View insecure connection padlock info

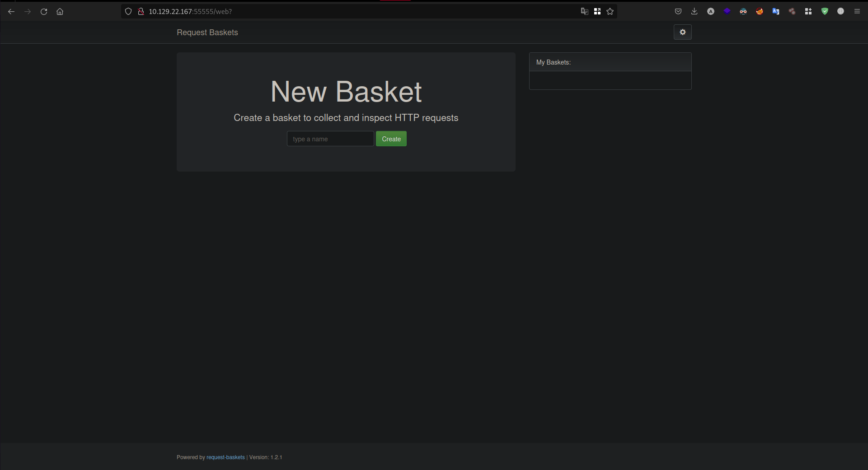pos(141,12)
